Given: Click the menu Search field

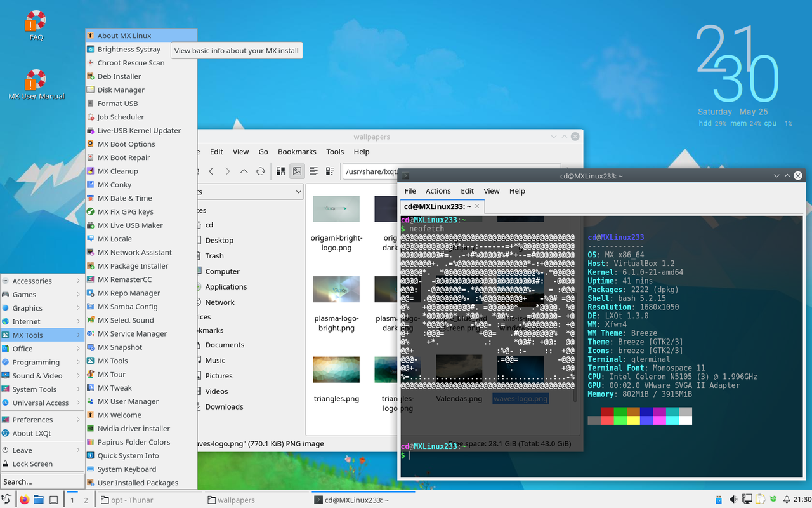Looking at the screenshot, I should coord(42,481).
